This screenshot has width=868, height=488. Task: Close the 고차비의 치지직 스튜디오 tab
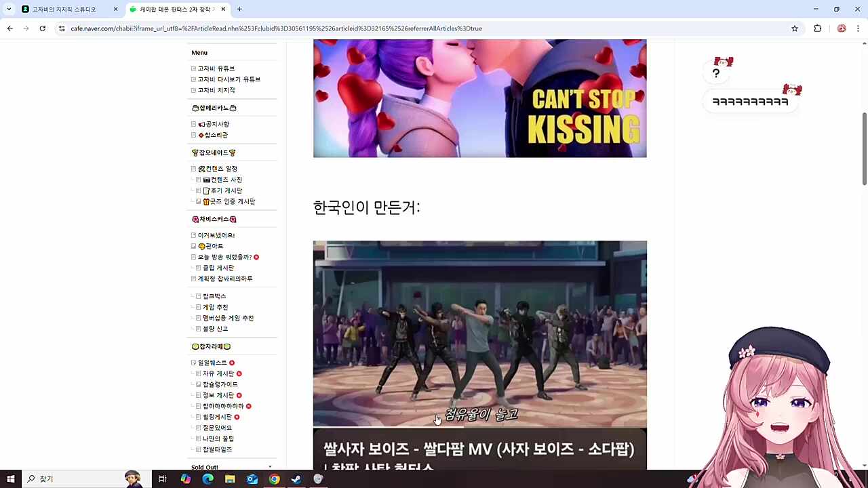click(x=115, y=9)
